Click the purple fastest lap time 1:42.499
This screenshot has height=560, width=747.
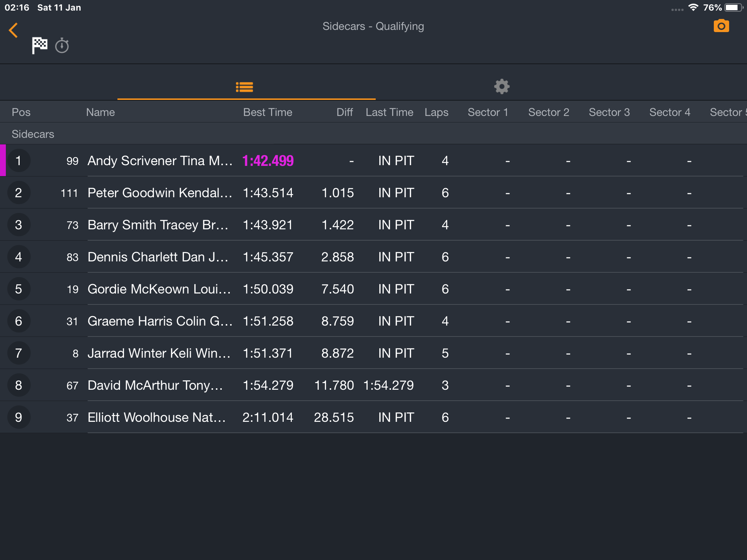pyautogui.click(x=268, y=161)
